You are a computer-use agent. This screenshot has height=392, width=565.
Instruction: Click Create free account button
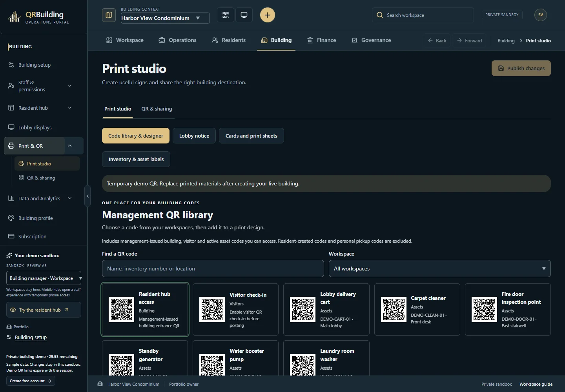(x=31, y=381)
